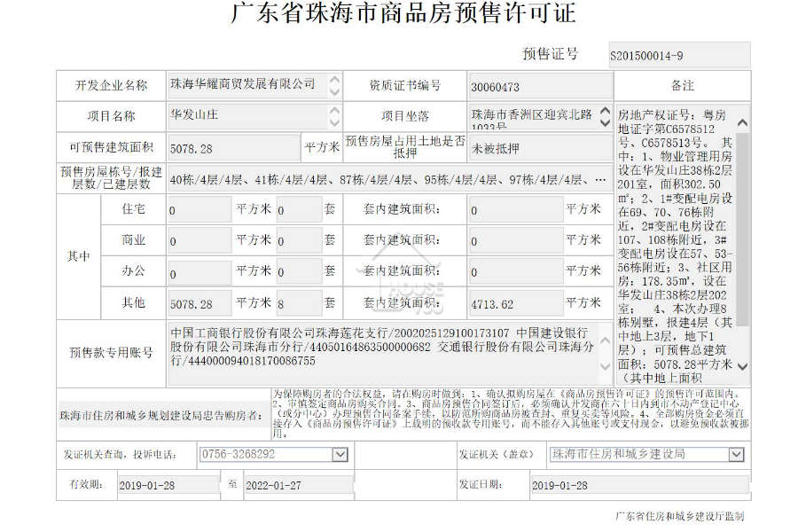The height and width of the screenshot is (532, 798).
Task: Click 商业 套内建筑面积 field
Action: (x=515, y=241)
